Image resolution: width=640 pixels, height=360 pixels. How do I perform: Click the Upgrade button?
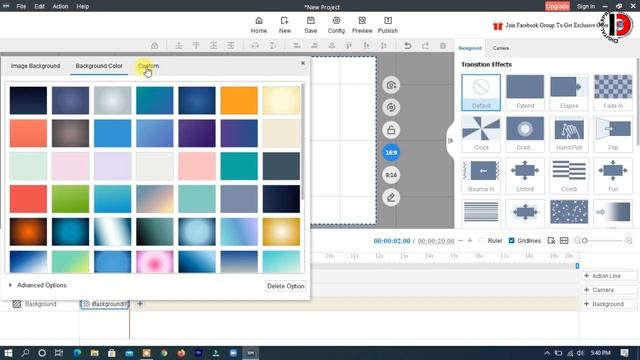pyautogui.click(x=557, y=6)
